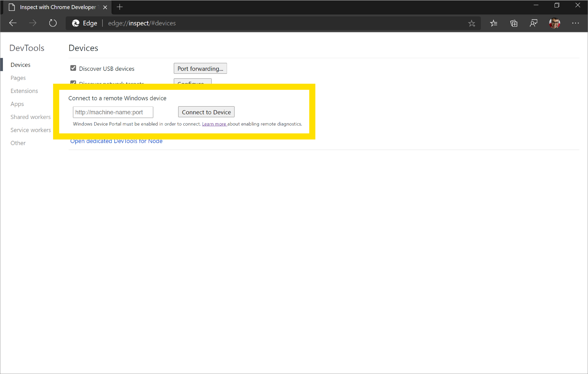Select the Pages sidebar section
This screenshot has width=588, height=374.
[x=18, y=78]
